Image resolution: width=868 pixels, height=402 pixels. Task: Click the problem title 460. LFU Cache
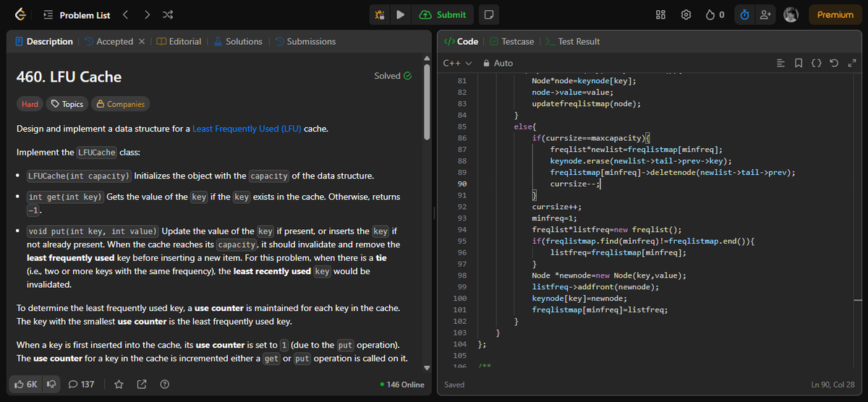69,77
